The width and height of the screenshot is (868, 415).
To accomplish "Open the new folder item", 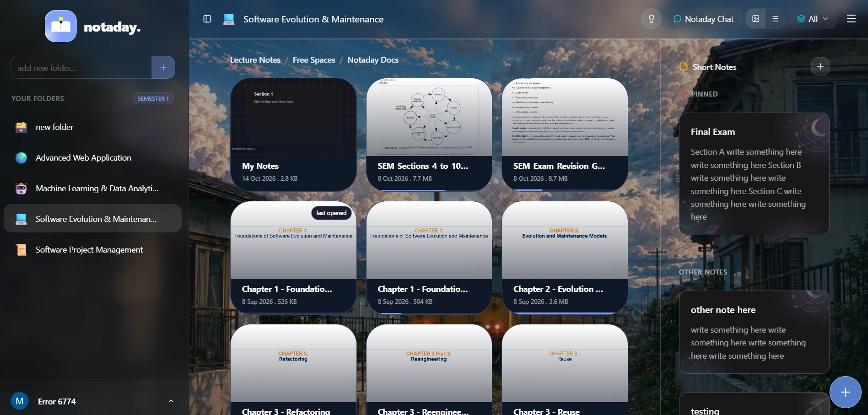I will (x=92, y=127).
